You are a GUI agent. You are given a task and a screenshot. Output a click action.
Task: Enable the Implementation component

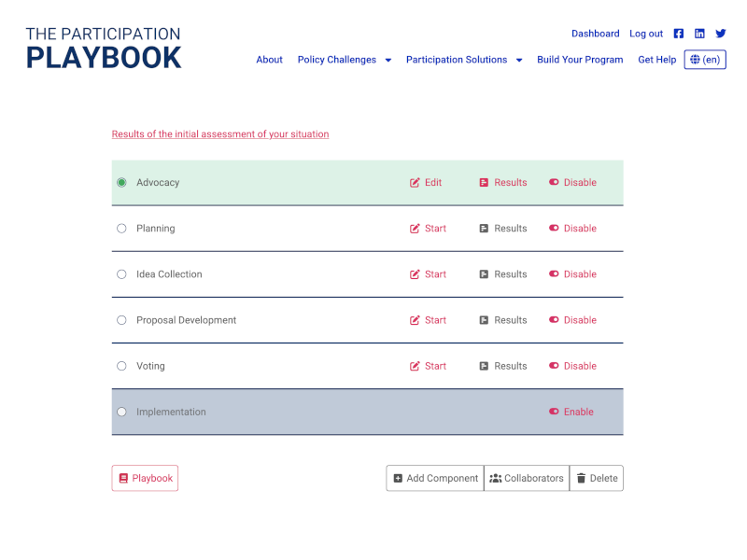571,412
